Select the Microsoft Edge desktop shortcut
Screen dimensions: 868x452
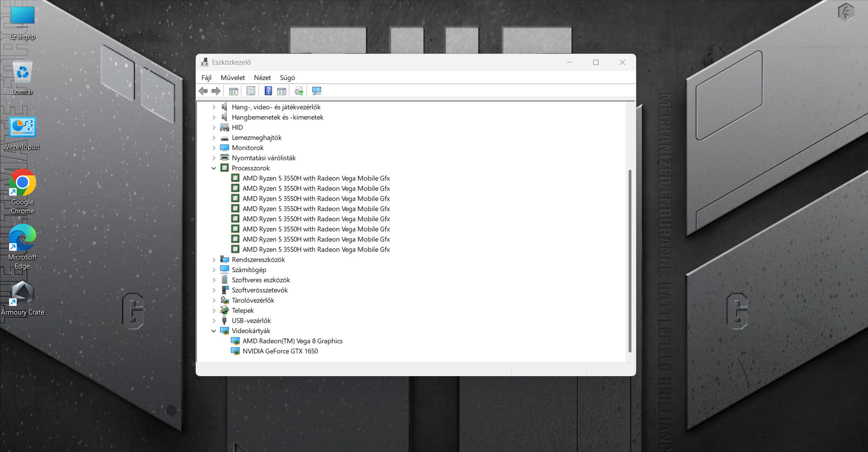pyautogui.click(x=23, y=247)
